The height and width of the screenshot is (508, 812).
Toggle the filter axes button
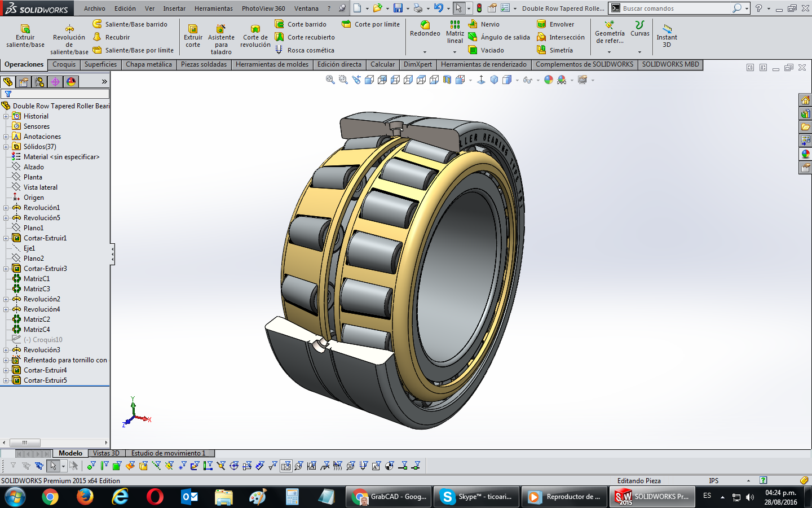coord(156,466)
